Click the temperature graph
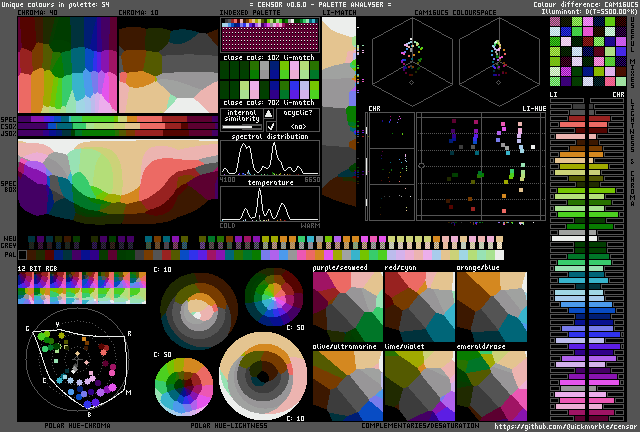The height and width of the screenshot is (432, 640). coord(269,204)
